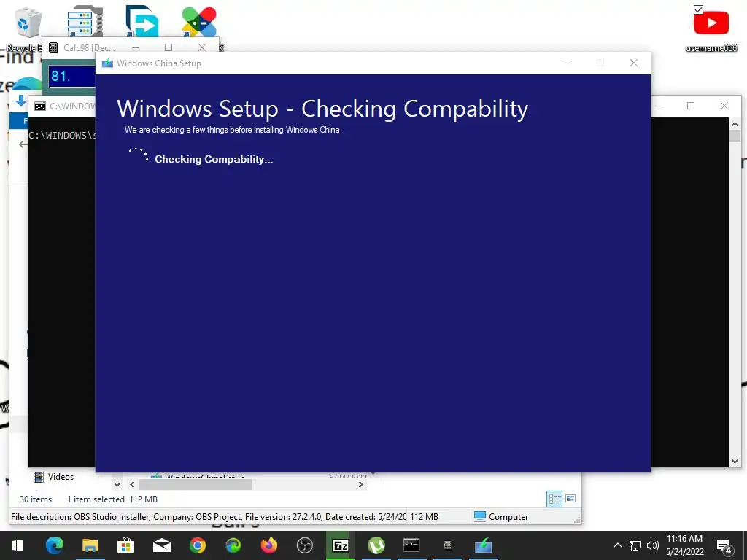Click the 'We are checking a few things' text
Screen dimensions: 747x560
coord(233,130)
